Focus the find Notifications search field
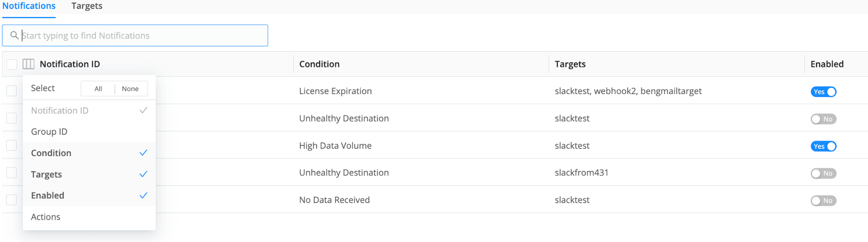 tap(140, 36)
